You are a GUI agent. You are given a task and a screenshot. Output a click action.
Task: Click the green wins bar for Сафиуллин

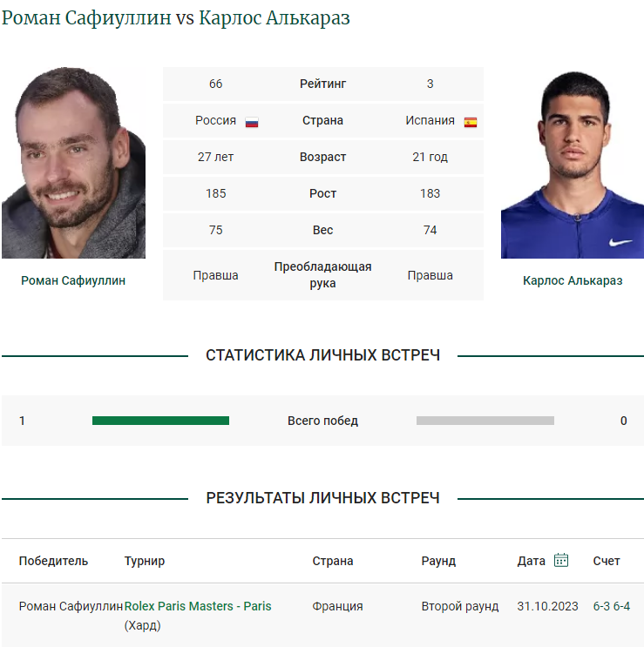pyautogui.click(x=160, y=421)
